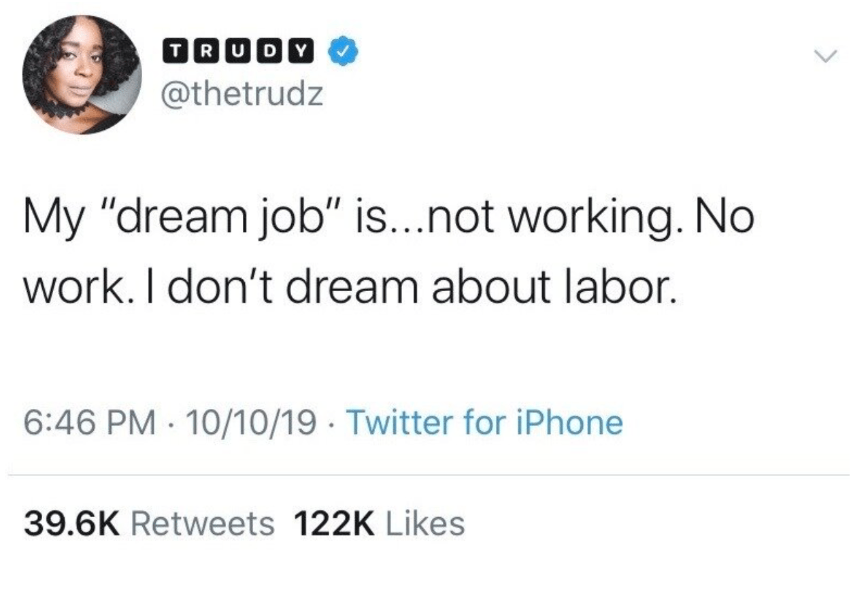Open Trudy's profile picture

click(x=81, y=73)
